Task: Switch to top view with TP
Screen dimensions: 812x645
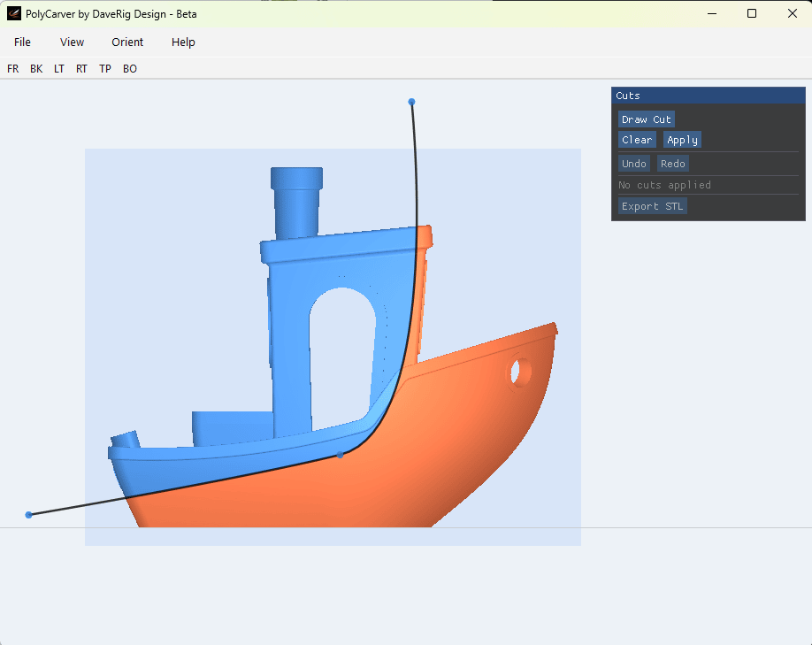Action: point(105,69)
